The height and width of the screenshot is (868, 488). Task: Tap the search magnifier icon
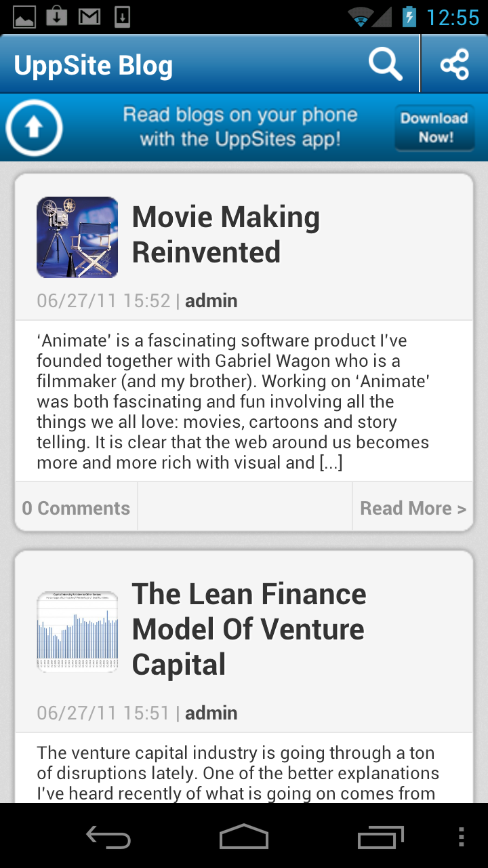pos(385,64)
